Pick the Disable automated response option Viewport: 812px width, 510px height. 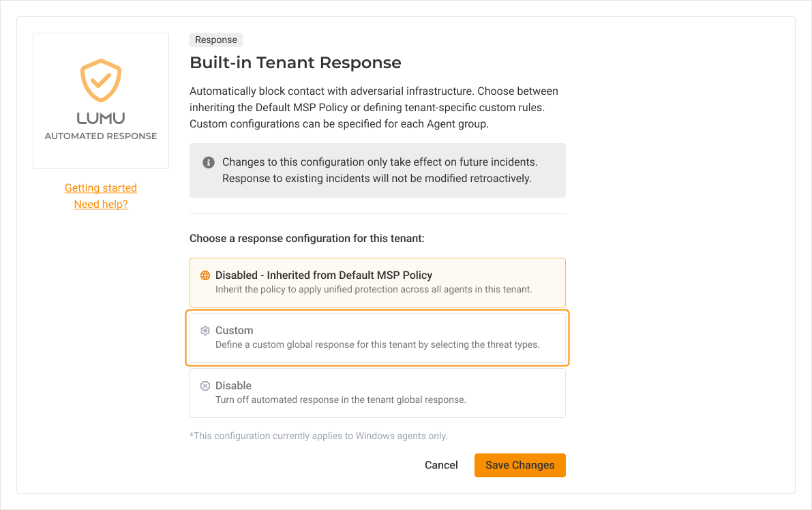[x=377, y=393]
